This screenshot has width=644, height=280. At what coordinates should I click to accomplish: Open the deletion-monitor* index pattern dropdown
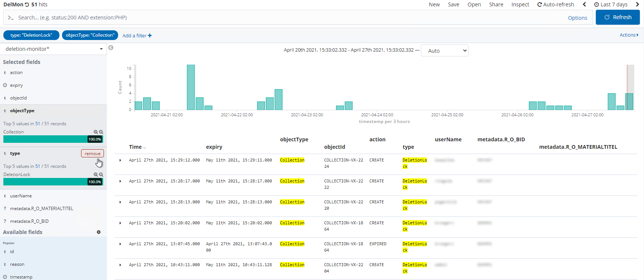click(53, 49)
